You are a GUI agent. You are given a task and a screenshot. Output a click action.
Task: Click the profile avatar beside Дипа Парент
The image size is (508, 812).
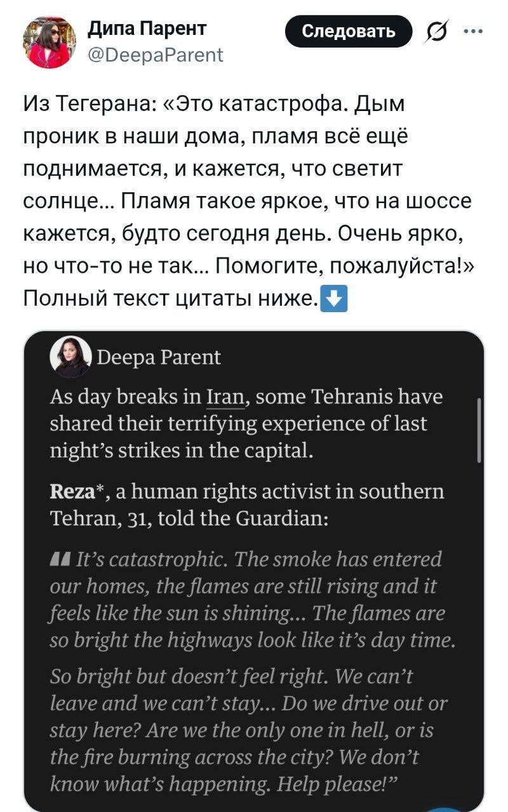click(x=50, y=43)
